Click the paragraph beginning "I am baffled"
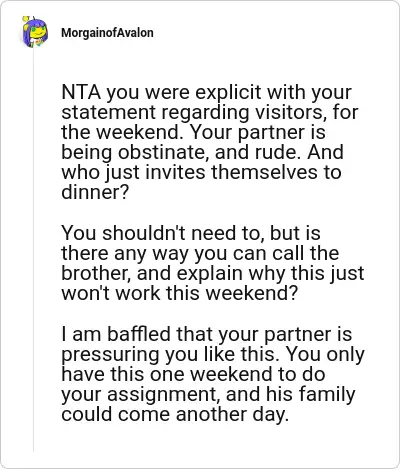400x469 pixels. (213, 374)
